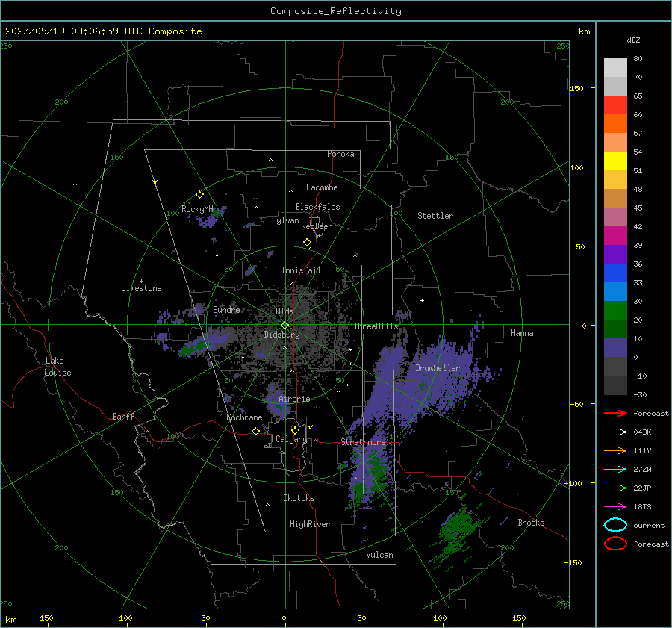This screenshot has height=628, width=672.
Task: Click the HighRiver city label
Action: tap(309, 524)
